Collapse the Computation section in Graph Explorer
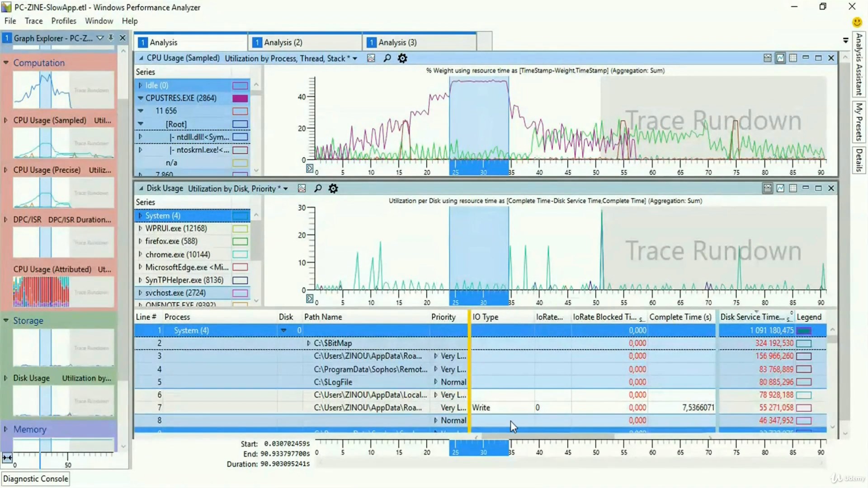 pos(6,63)
